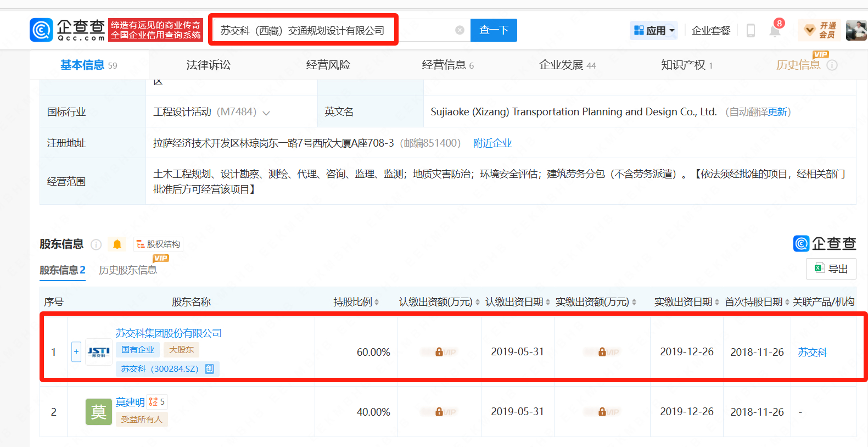Export shareholders with the 导出 button

tap(831, 269)
